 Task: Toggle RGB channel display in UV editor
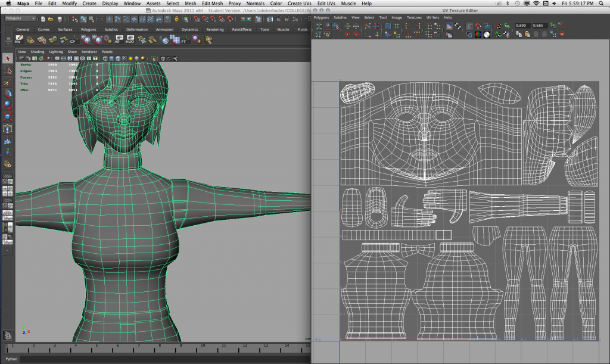point(478,34)
